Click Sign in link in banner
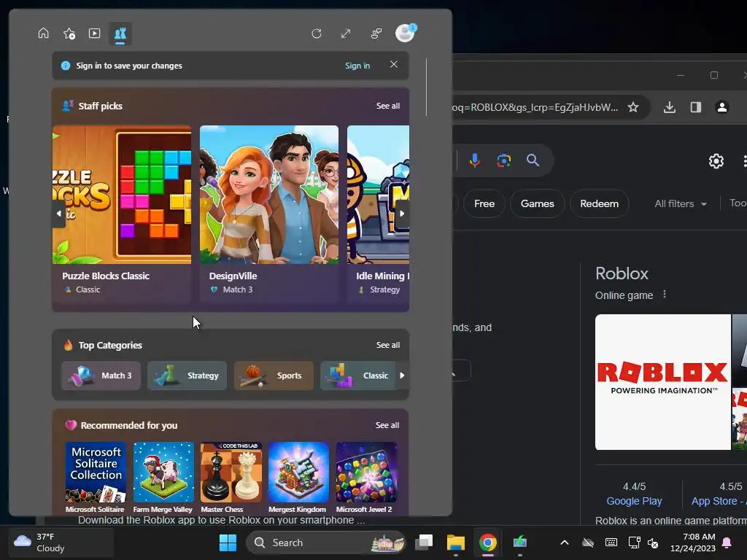 pyautogui.click(x=357, y=66)
